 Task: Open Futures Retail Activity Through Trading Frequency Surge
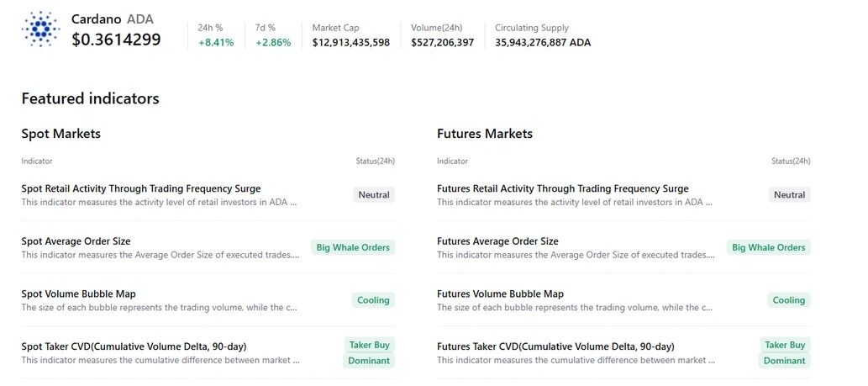click(x=563, y=188)
